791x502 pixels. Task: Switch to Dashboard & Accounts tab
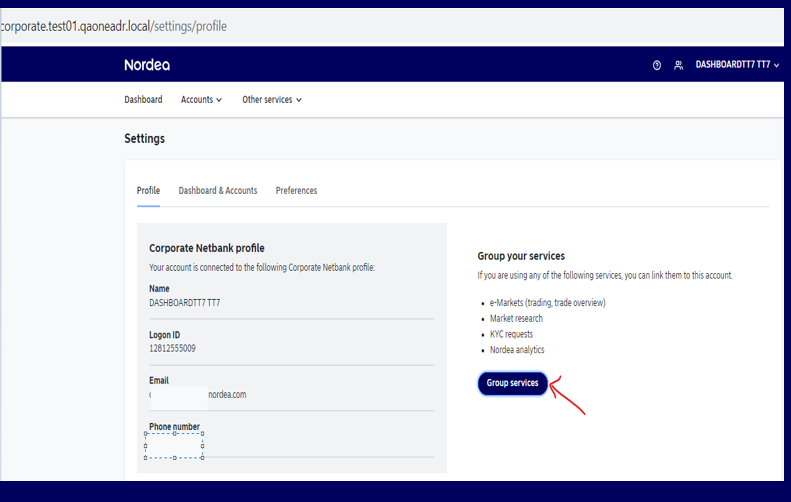click(x=218, y=191)
